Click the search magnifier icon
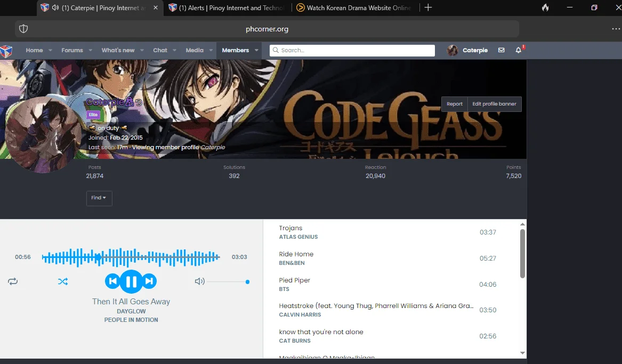 coord(276,50)
